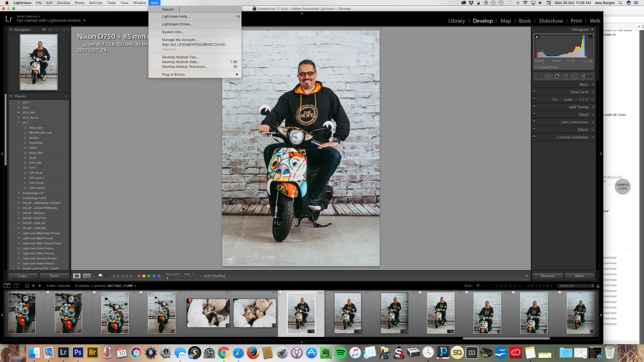Image resolution: width=644 pixels, height=362 pixels.
Task: Toggle Original Photo checkbox under histogram
Action: (536, 67)
